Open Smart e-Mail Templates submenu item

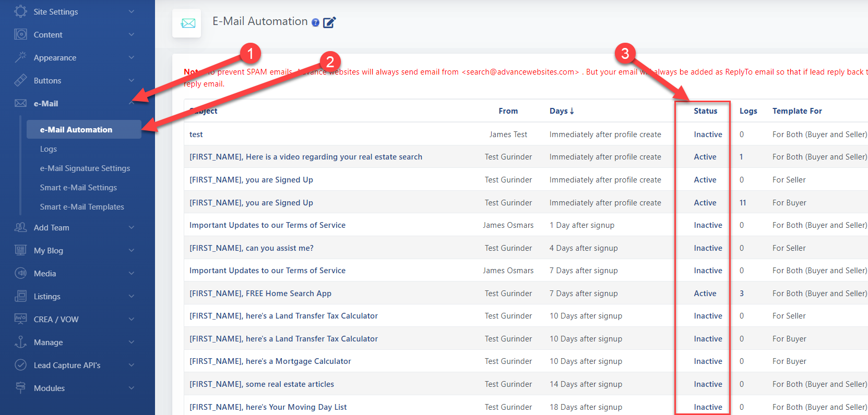pyautogui.click(x=82, y=207)
